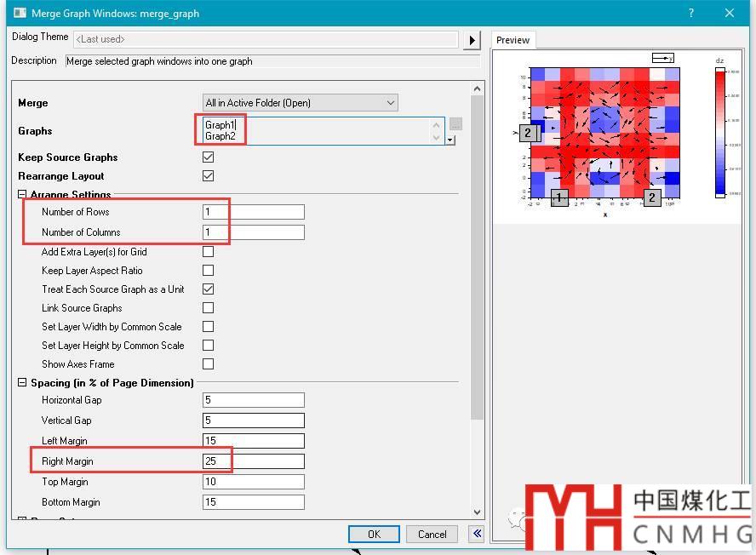Click the OK button
Viewport: 756px width, 555px height.
(x=374, y=534)
